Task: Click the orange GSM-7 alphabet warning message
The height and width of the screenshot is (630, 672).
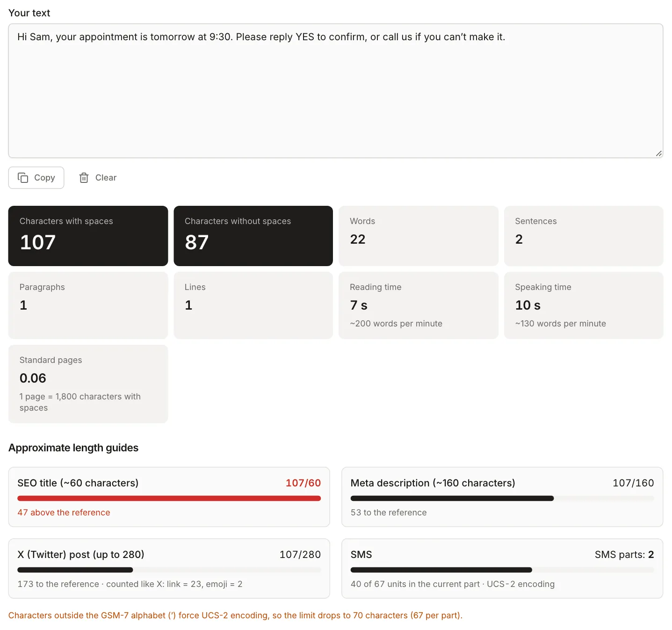Action: click(235, 616)
